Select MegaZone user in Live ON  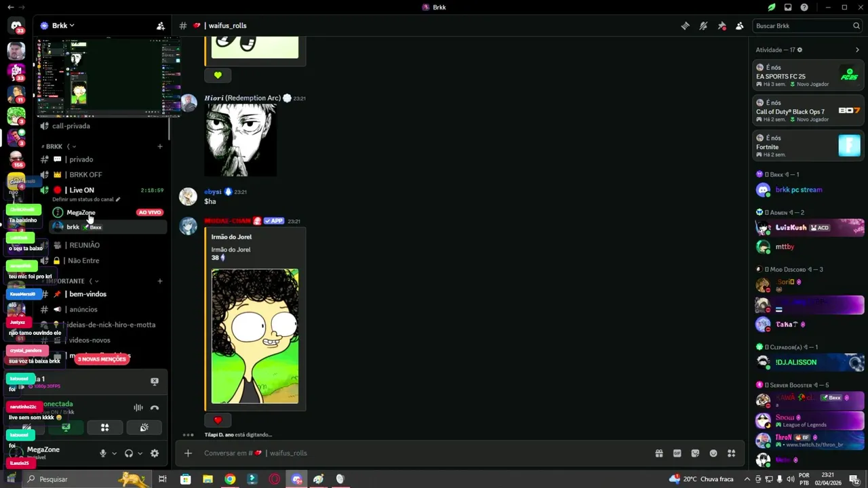tap(81, 213)
